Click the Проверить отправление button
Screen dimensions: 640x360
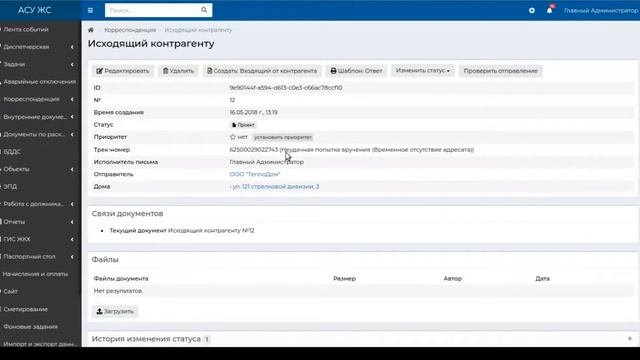(x=500, y=71)
